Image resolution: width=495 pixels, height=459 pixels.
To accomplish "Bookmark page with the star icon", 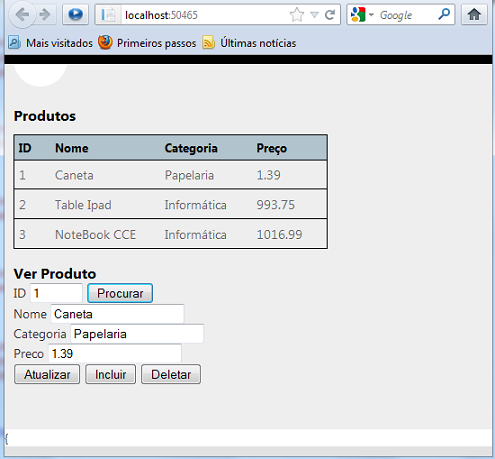I will click(297, 15).
